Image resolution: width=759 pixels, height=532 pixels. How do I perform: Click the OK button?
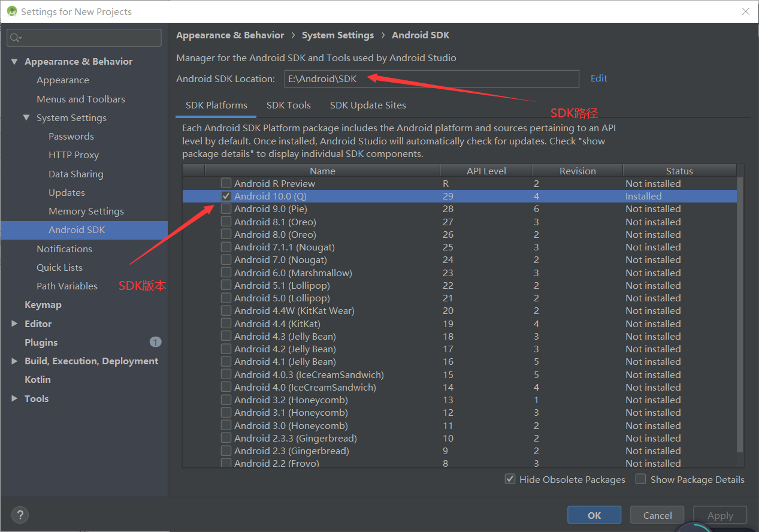pos(594,515)
